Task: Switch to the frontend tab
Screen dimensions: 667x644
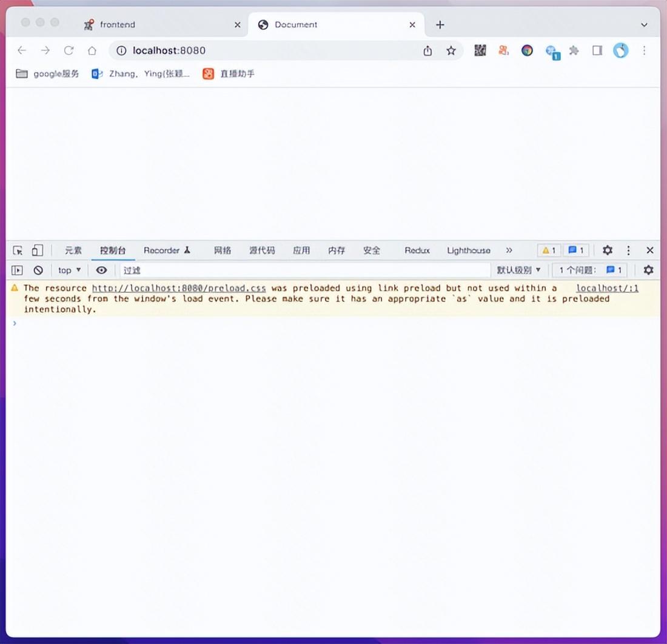Action: pyautogui.click(x=162, y=25)
